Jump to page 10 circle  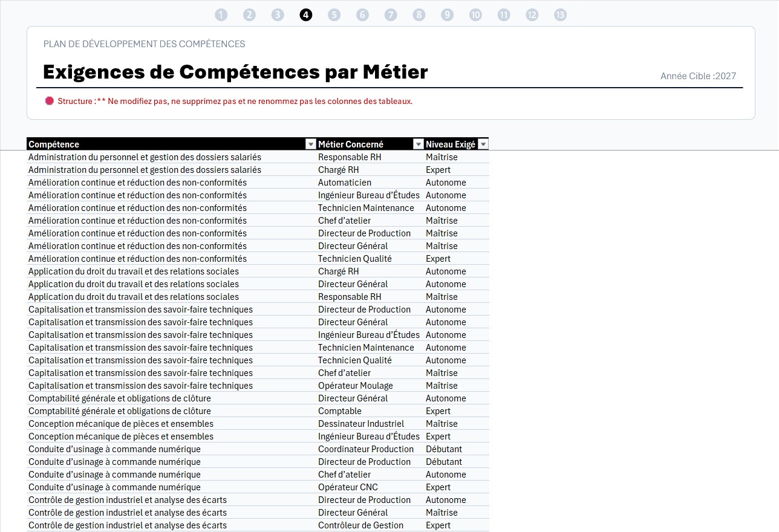(476, 15)
